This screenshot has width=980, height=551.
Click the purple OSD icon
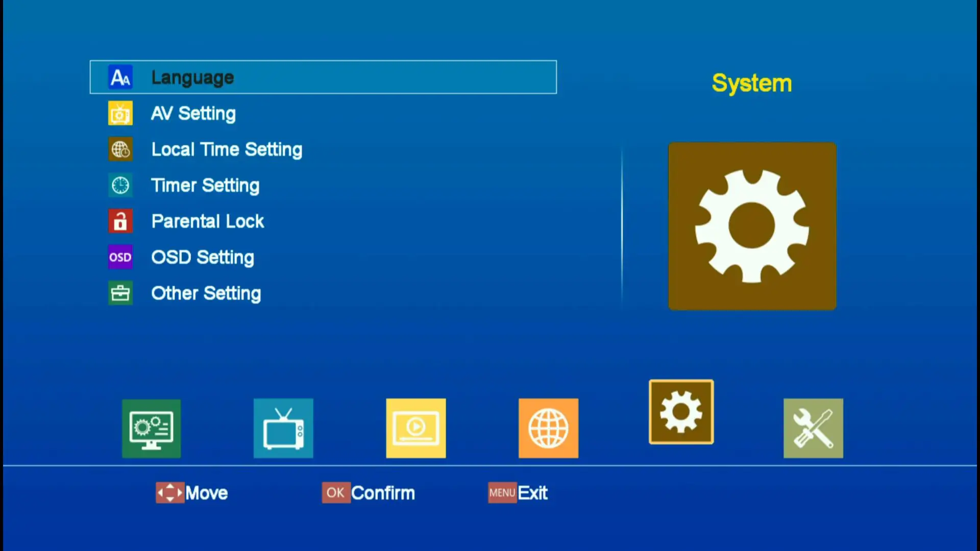(120, 257)
